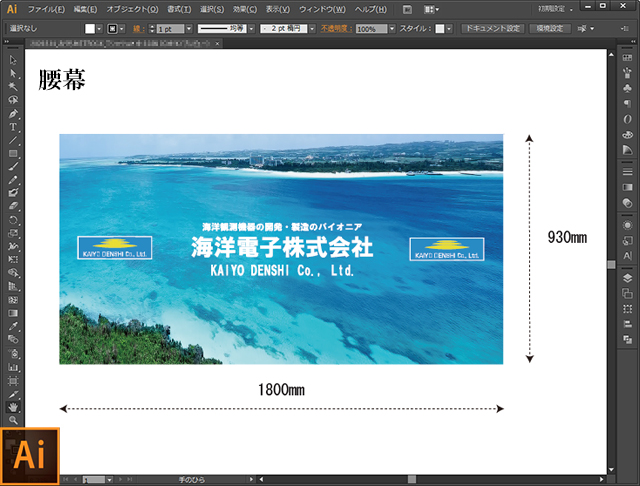Select the Magic Wand tool
The image size is (640, 486).
[x=13, y=87]
